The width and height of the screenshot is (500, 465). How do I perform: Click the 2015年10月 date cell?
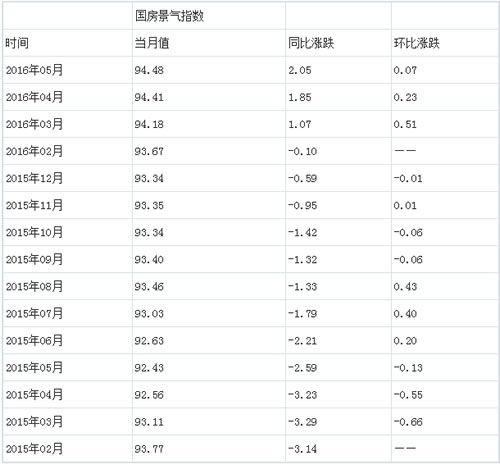[x=34, y=232]
